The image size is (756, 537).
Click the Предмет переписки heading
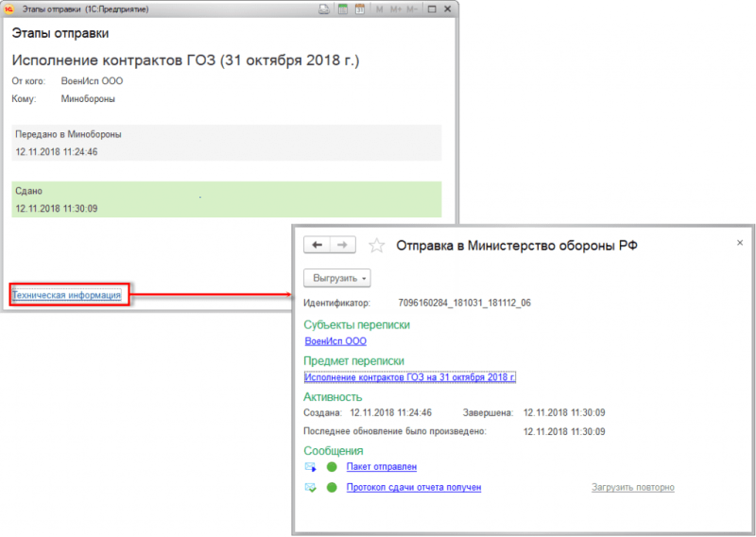click(353, 361)
